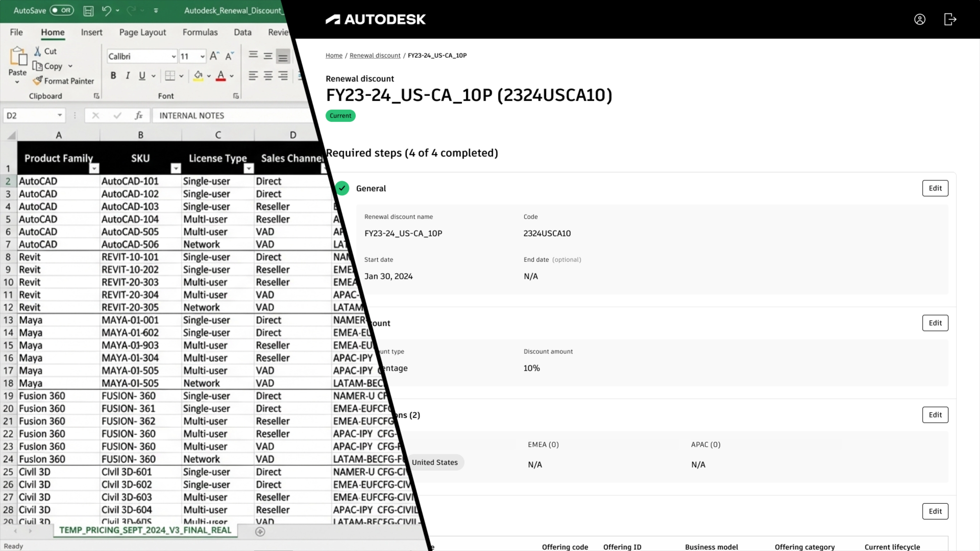Apply Bold formatting button
This screenshot has height=551, width=980.
pos(113,76)
